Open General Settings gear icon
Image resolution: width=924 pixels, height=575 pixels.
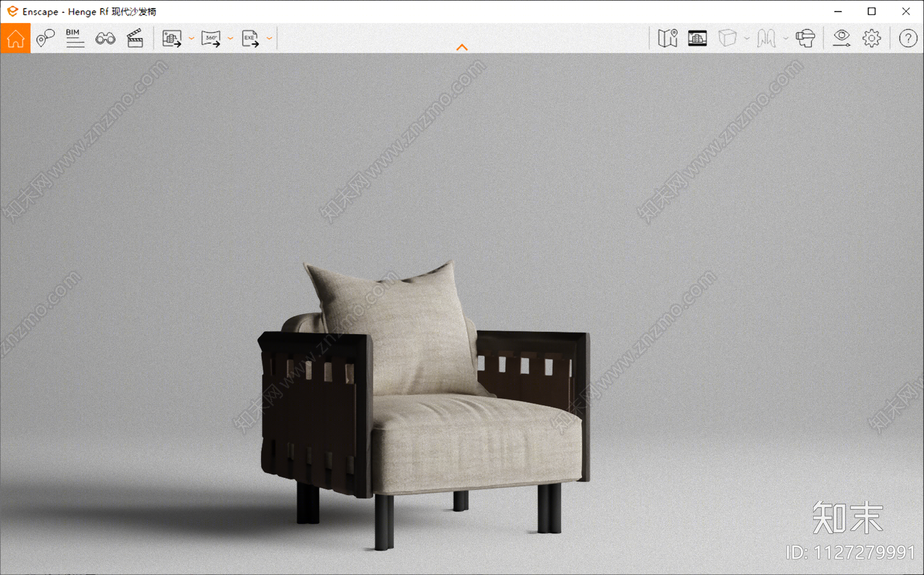point(872,39)
